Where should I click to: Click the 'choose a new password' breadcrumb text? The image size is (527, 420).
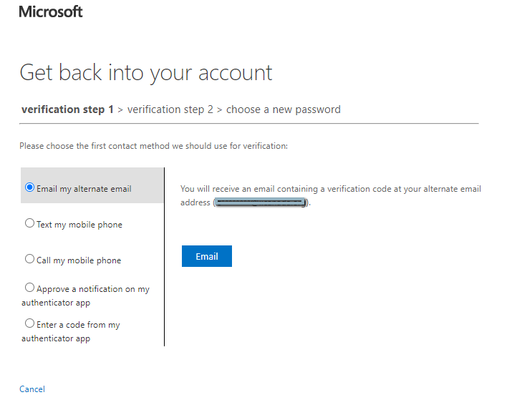[x=284, y=109]
